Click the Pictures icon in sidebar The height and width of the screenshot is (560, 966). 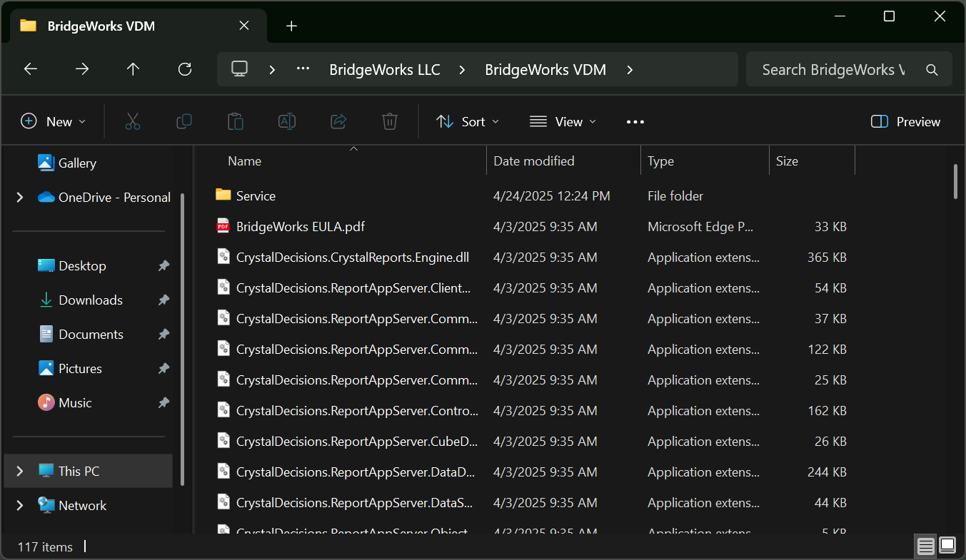46,368
